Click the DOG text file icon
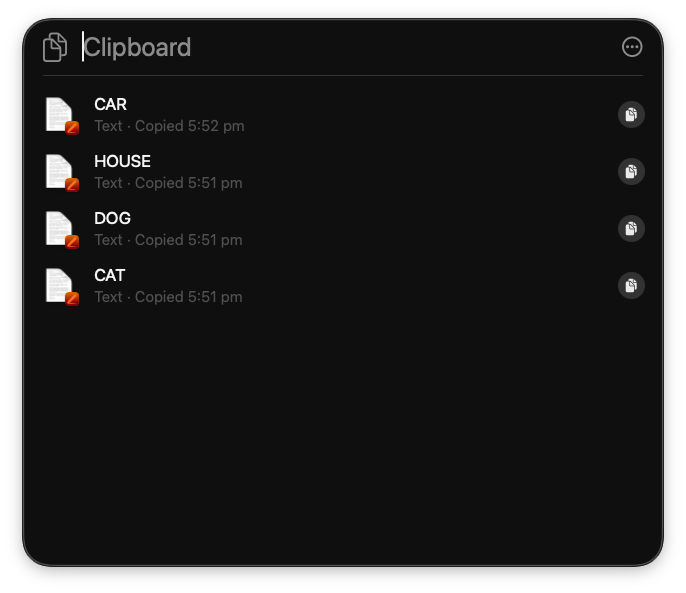 (60, 229)
